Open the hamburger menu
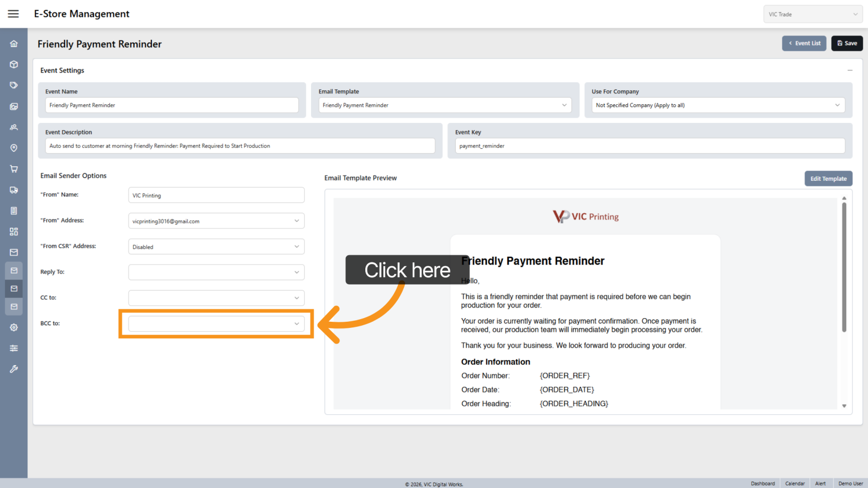868x488 pixels. [x=13, y=14]
